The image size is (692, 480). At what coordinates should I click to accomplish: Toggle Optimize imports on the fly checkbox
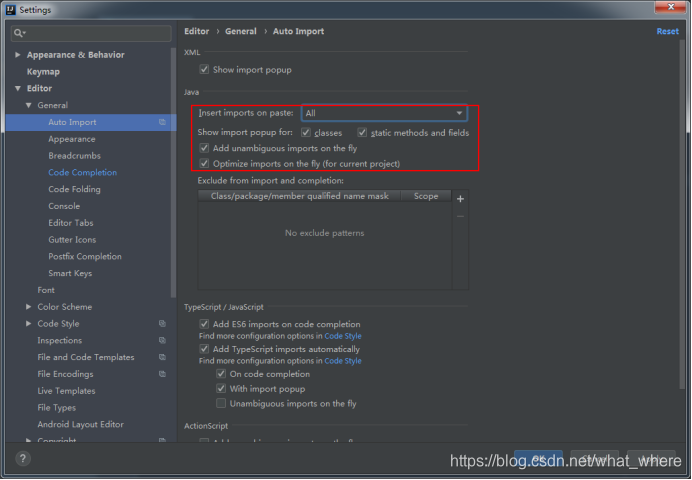(x=204, y=163)
